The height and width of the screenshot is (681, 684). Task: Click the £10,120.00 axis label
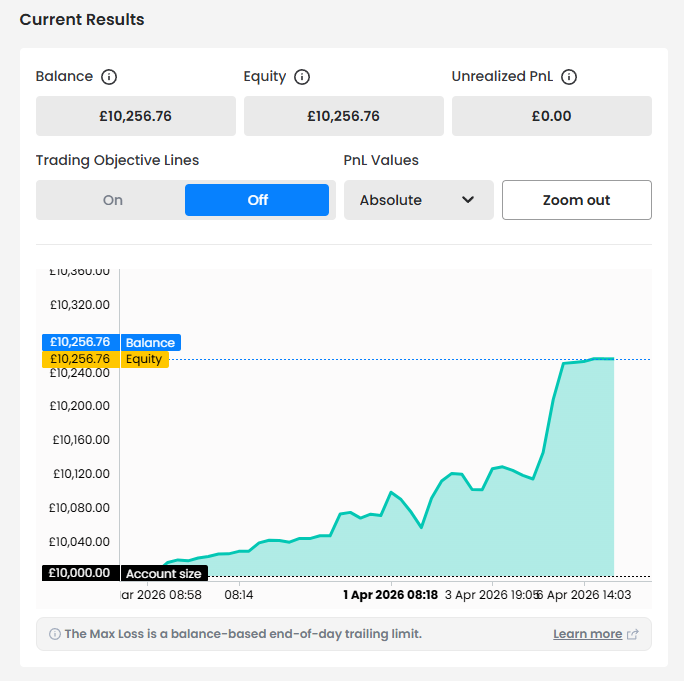[82, 474]
